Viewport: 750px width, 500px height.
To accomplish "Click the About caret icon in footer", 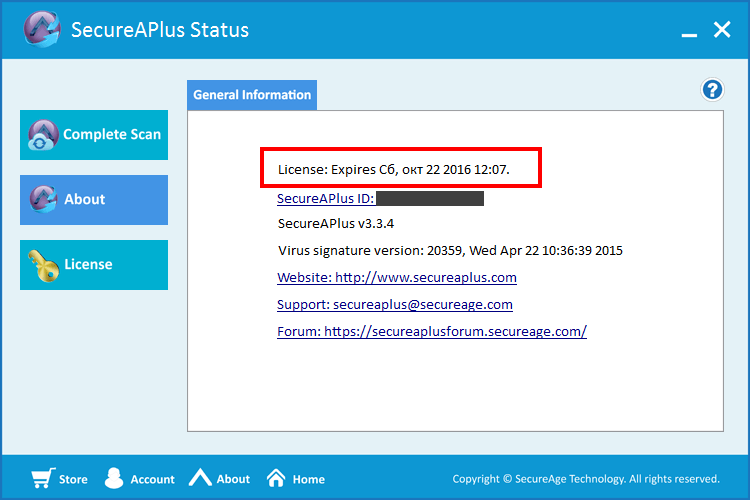I will tap(200, 478).
